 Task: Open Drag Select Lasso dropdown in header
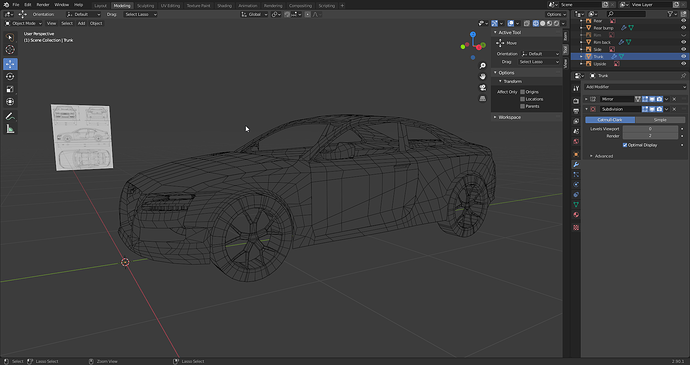[x=140, y=15]
